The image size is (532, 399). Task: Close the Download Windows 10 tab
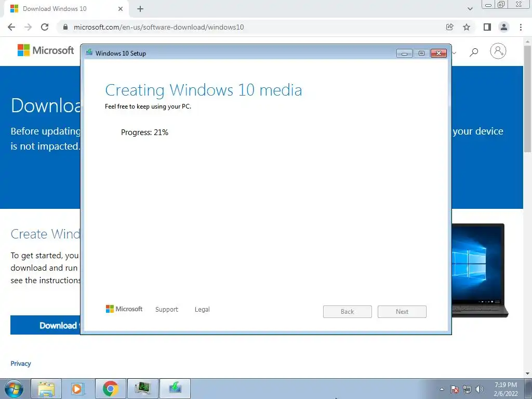121,9
